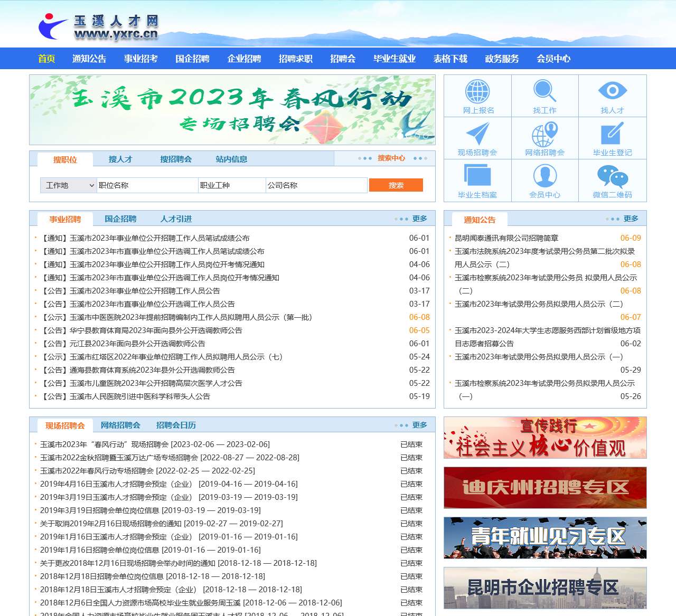The image size is (676, 616).
Task: Click the 现场招聘会 paper plane icon
Action: click(477, 137)
